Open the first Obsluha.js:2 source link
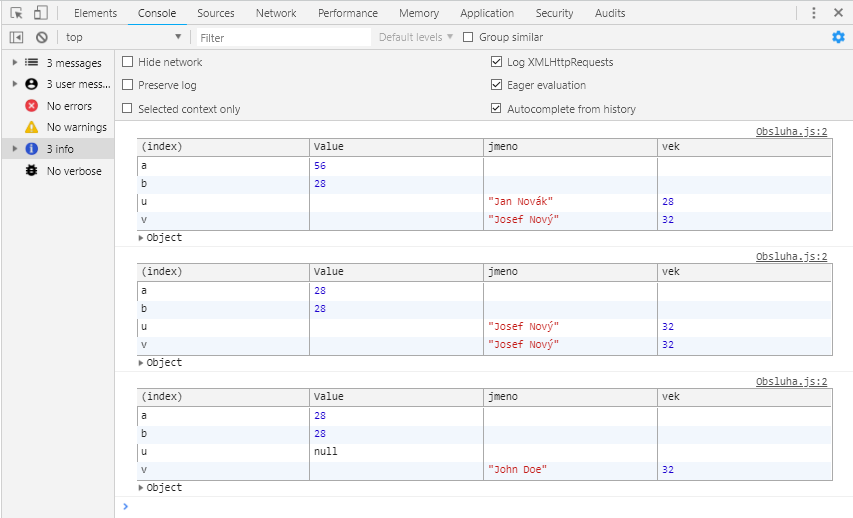Image resolution: width=853 pixels, height=518 pixels. tap(791, 131)
